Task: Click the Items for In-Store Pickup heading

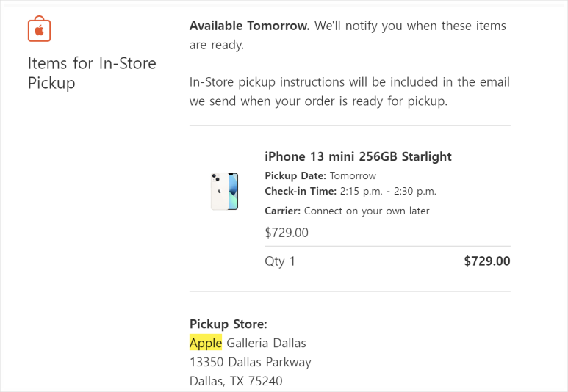Action: pyautogui.click(x=92, y=73)
